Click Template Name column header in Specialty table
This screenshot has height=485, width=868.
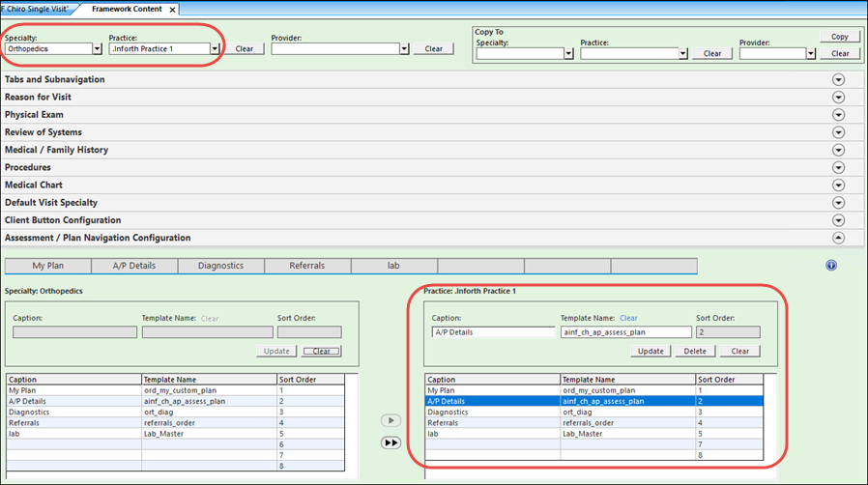(209, 380)
